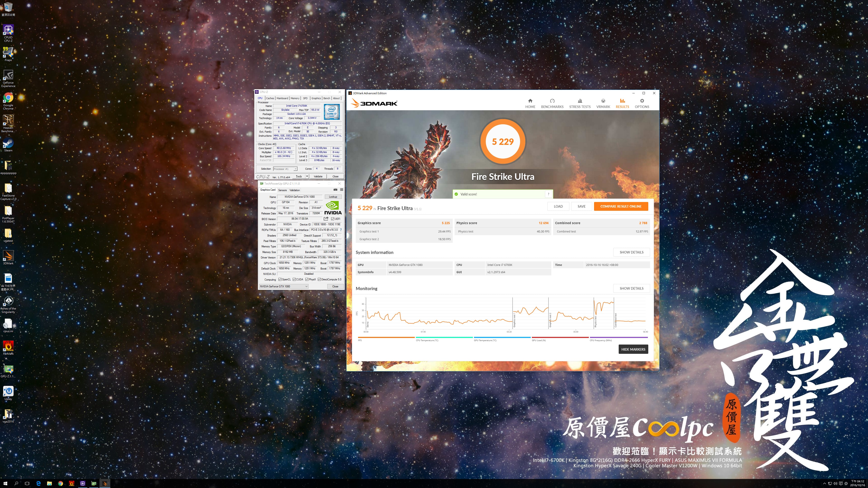Click the HIDE MARKERS button
This screenshot has height=488, width=868.
coord(633,349)
